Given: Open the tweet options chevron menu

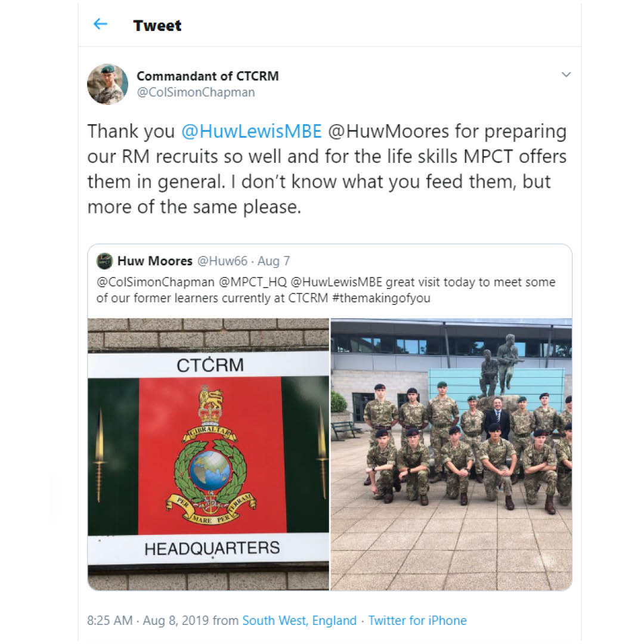Looking at the screenshot, I should [566, 75].
